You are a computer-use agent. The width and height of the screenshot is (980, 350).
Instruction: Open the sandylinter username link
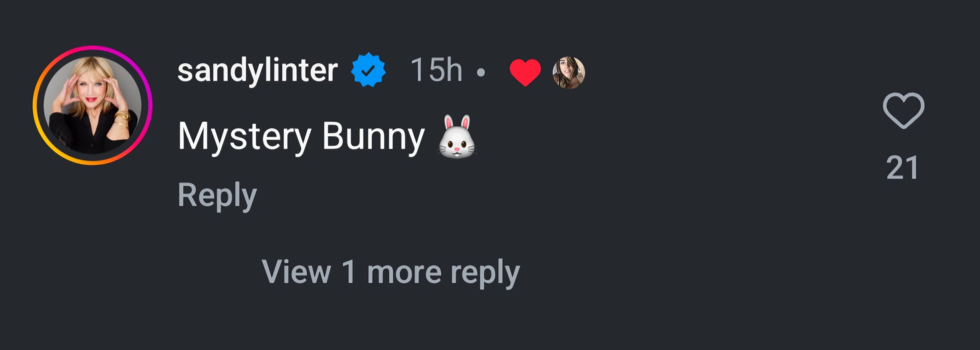point(257,70)
